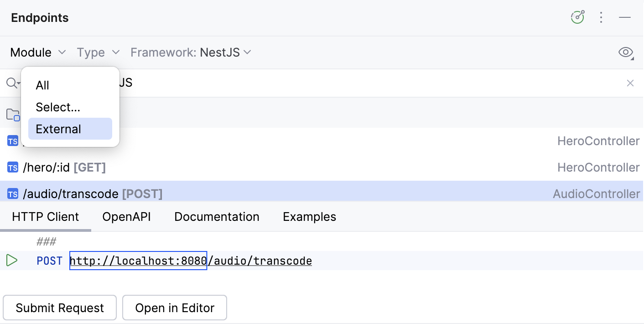Open the Type dropdown
Viewport: 644px width, 324px height.
(98, 52)
